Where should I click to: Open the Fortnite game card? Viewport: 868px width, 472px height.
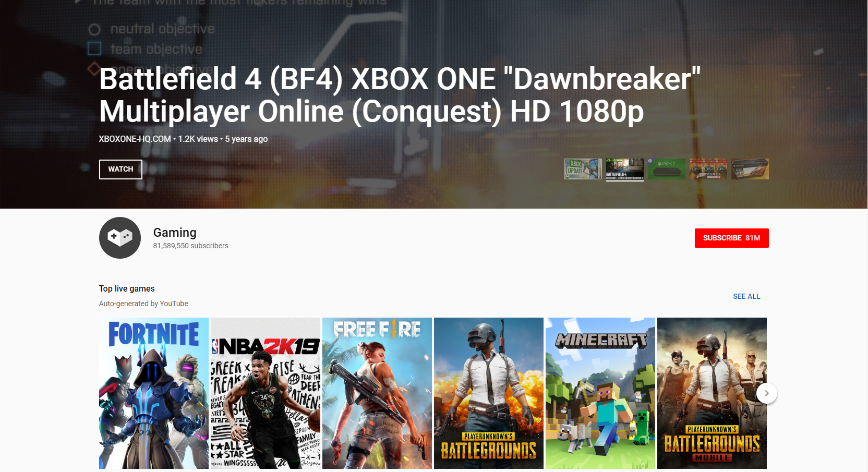click(154, 393)
